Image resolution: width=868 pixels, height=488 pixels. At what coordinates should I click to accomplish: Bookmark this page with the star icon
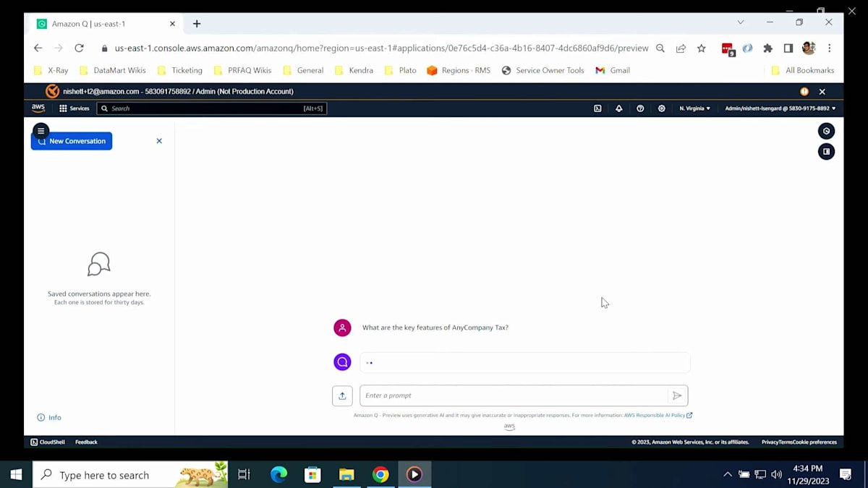coord(701,48)
